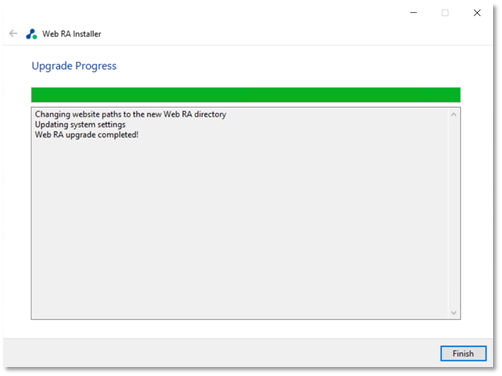Go back using the back arrow
This screenshot has height=376, width=502.
[x=13, y=33]
